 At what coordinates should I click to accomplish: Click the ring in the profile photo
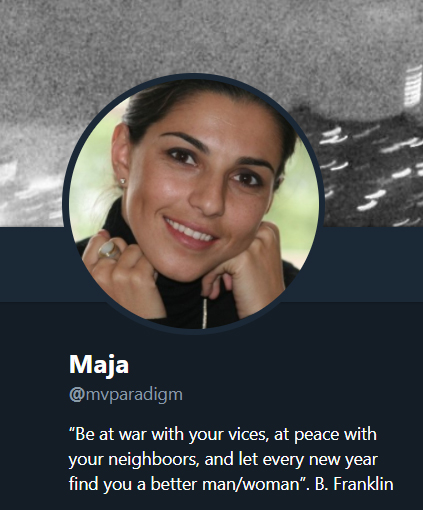tap(109, 250)
